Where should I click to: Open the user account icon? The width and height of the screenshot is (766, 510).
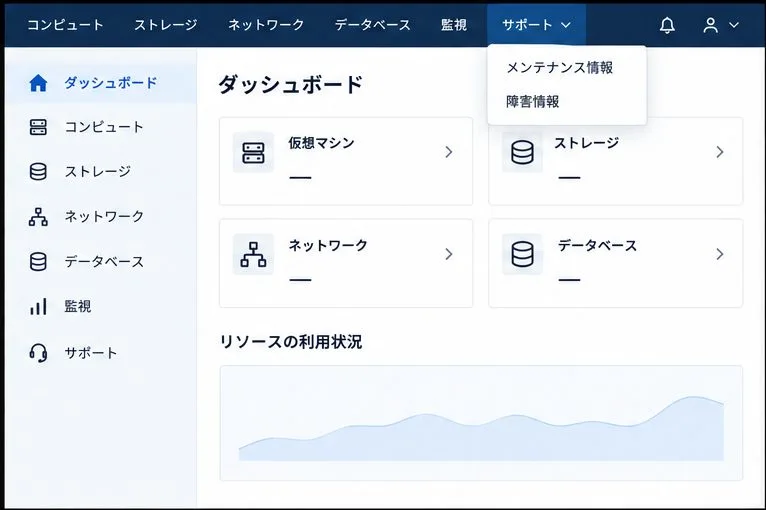710,25
